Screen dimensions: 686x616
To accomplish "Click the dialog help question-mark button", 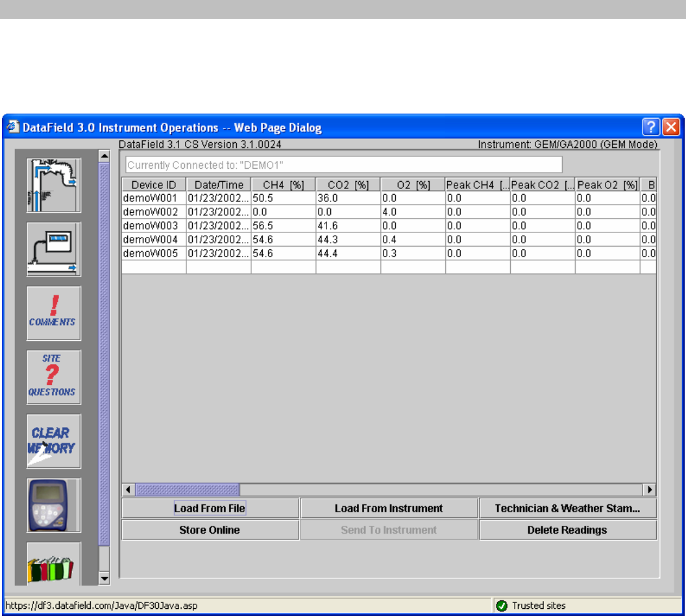I will [650, 127].
